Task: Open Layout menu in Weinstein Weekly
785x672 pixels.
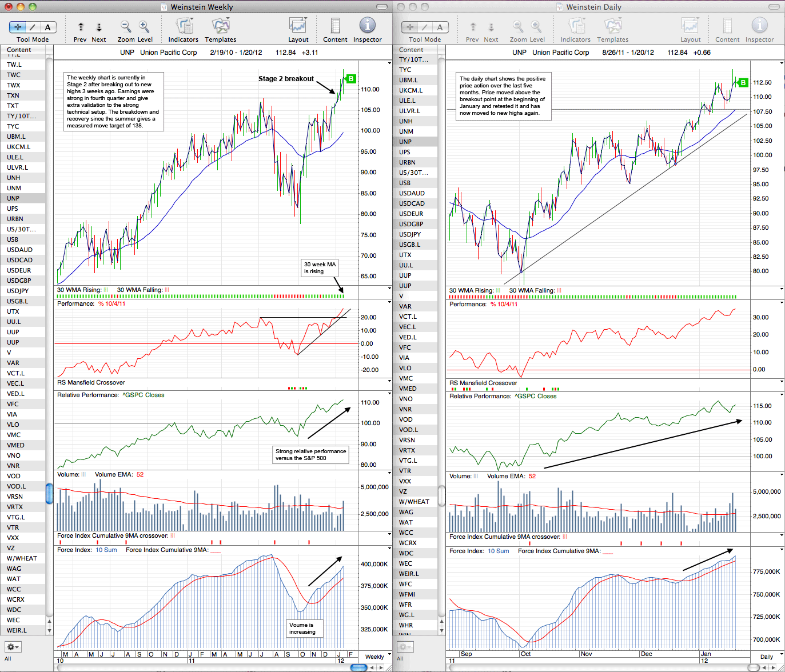Action: 298,26
